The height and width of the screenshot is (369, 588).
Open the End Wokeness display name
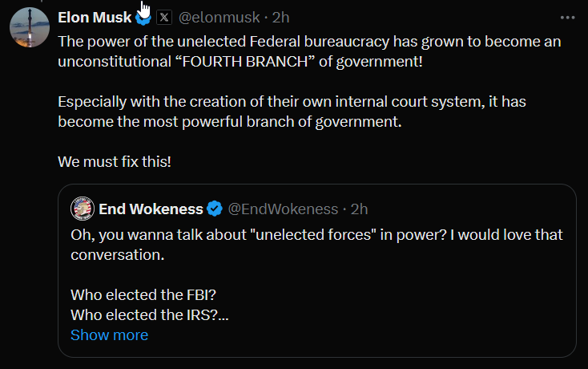pyautogui.click(x=151, y=209)
